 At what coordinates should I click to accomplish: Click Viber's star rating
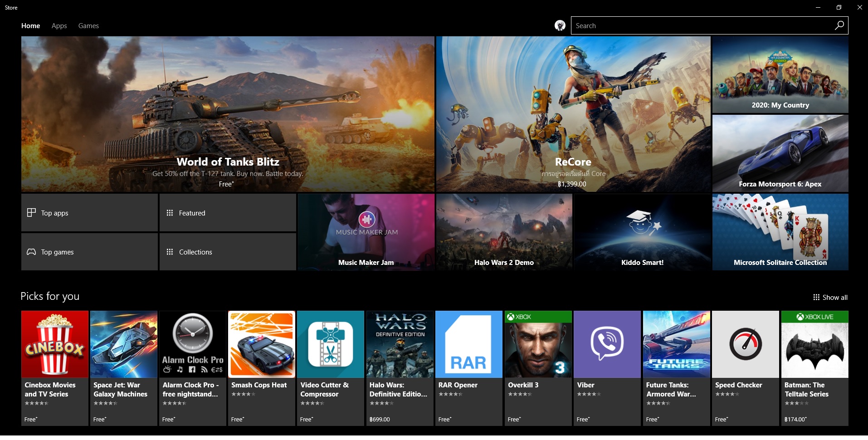pos(589,394)
